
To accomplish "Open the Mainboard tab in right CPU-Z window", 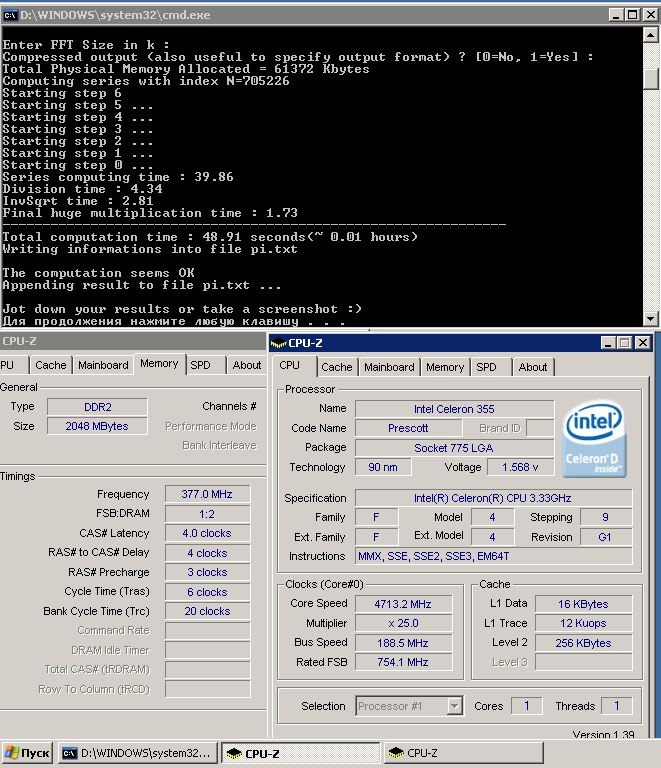I will click(x=389, y=367).
